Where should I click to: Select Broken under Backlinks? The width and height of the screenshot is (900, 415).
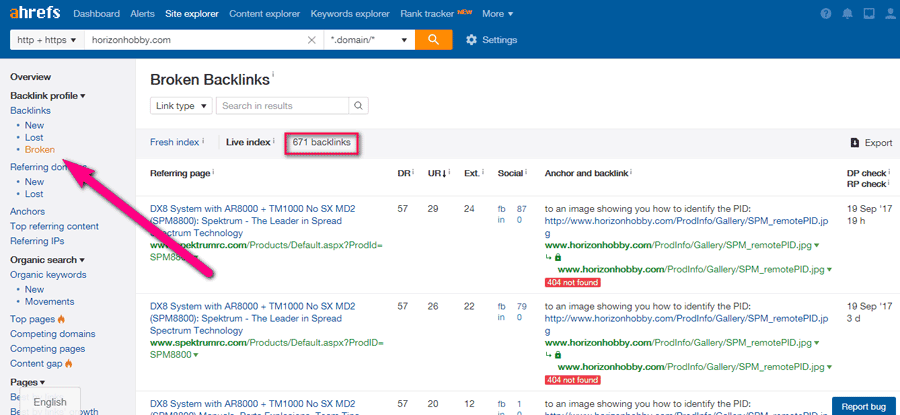click(x=40, y=150)
